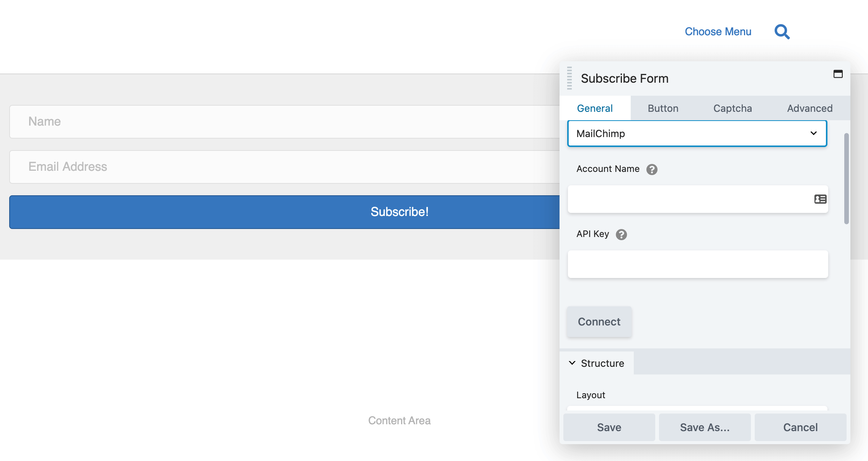Maximize the Subscribe Form settings panel
This screenshot has height=461, width=868.
pyautogui.click(x=838, y=74)
